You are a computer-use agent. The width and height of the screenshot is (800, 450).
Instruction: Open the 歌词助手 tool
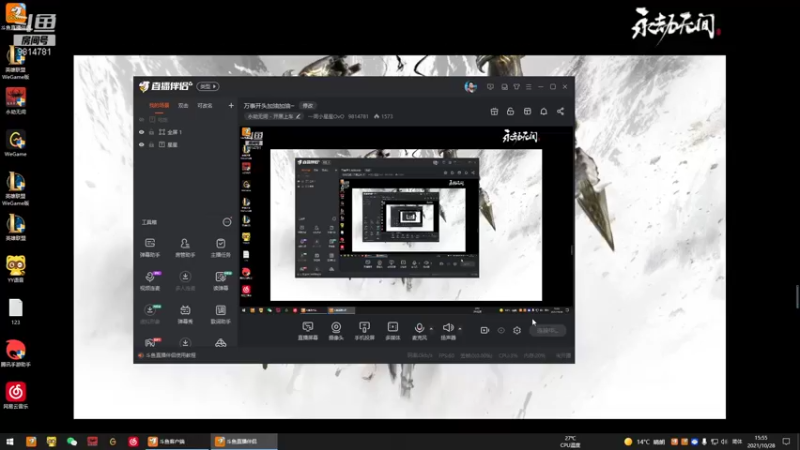(220, 314)
